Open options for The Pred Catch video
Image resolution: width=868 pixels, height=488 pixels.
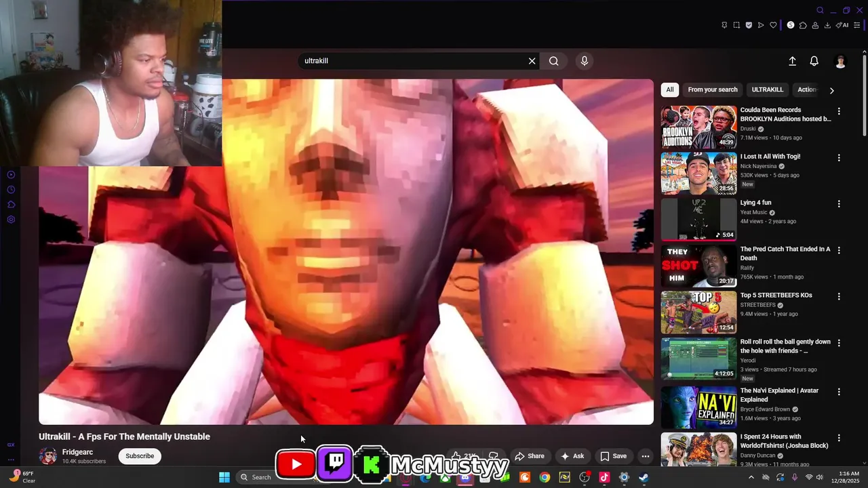pos(839,250)
